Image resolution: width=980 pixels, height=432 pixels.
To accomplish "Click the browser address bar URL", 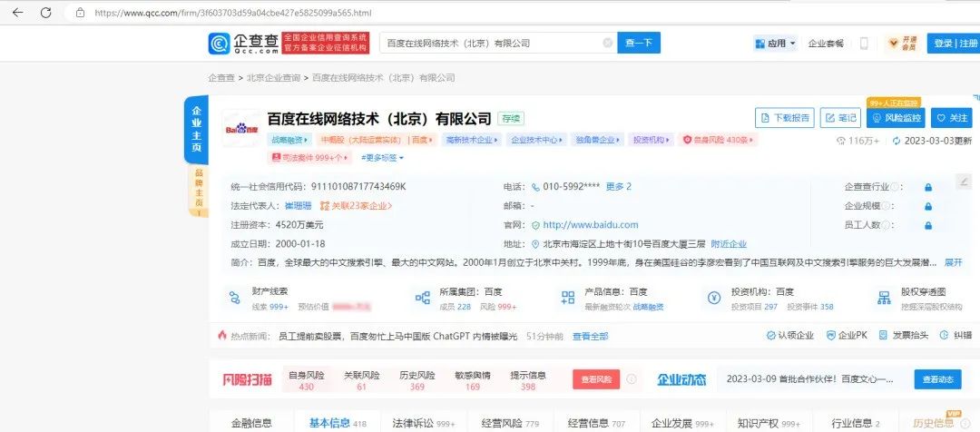I will click(x=234, y=13).
